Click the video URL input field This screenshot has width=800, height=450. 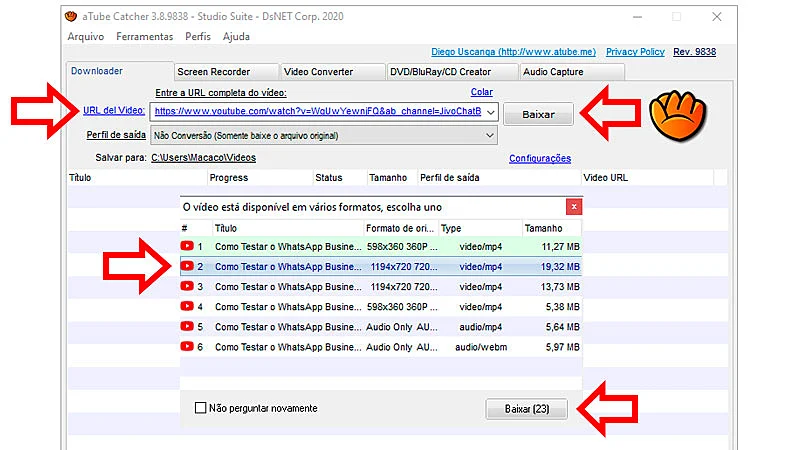coord(317,112)
